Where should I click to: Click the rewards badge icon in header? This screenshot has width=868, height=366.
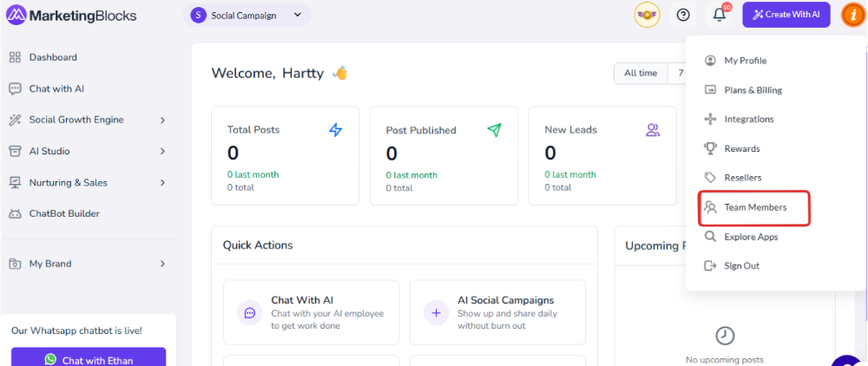click(647, 15)
